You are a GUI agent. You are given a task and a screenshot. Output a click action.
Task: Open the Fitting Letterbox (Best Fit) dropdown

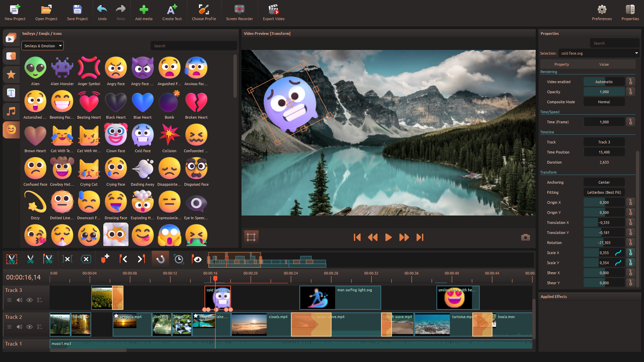(604, 192)
